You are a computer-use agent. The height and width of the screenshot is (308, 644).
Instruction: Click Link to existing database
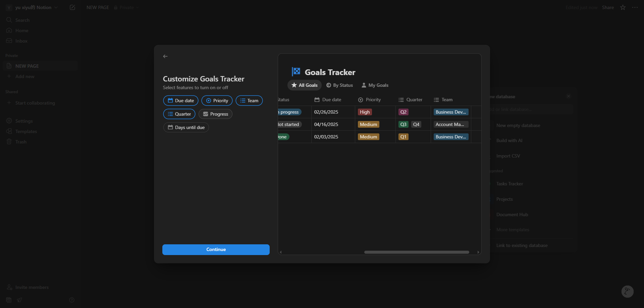tap(522, 245)
